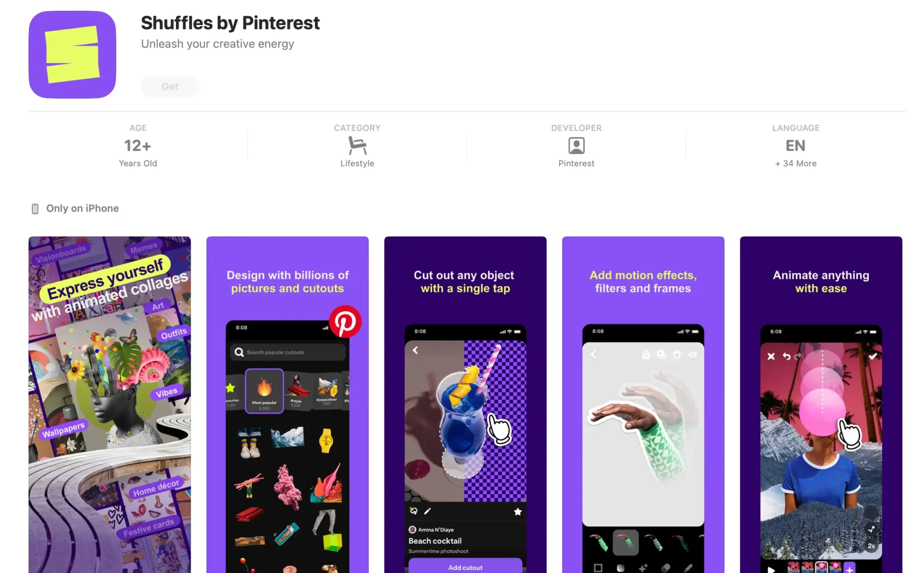Click the white star on Beach cocktail
This screenshot has height=573, width=924.
coord(517,512)
